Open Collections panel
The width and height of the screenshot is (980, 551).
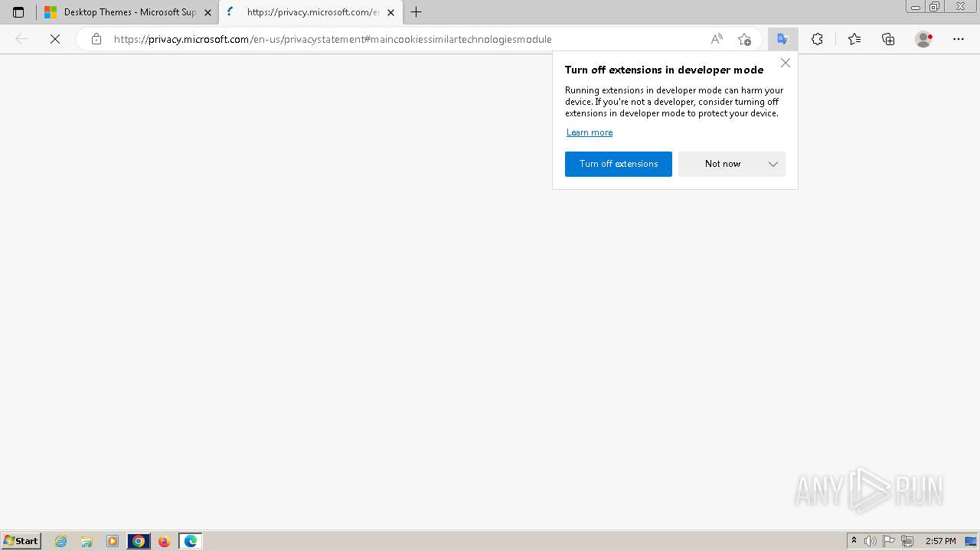click(888, 39)
